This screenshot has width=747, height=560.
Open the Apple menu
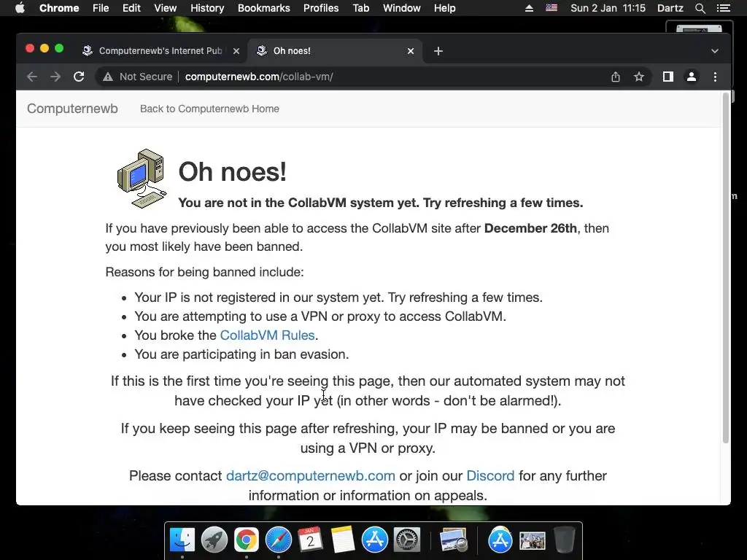20,8
